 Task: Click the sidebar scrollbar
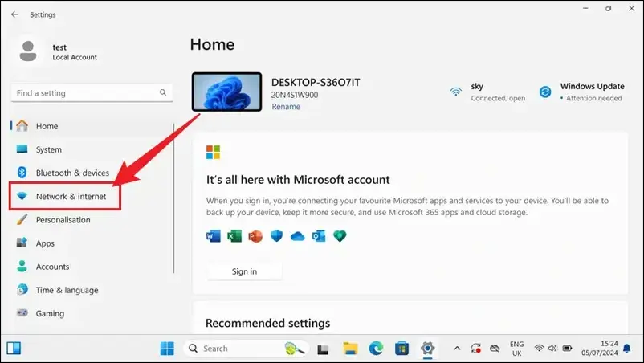[173, 198]
